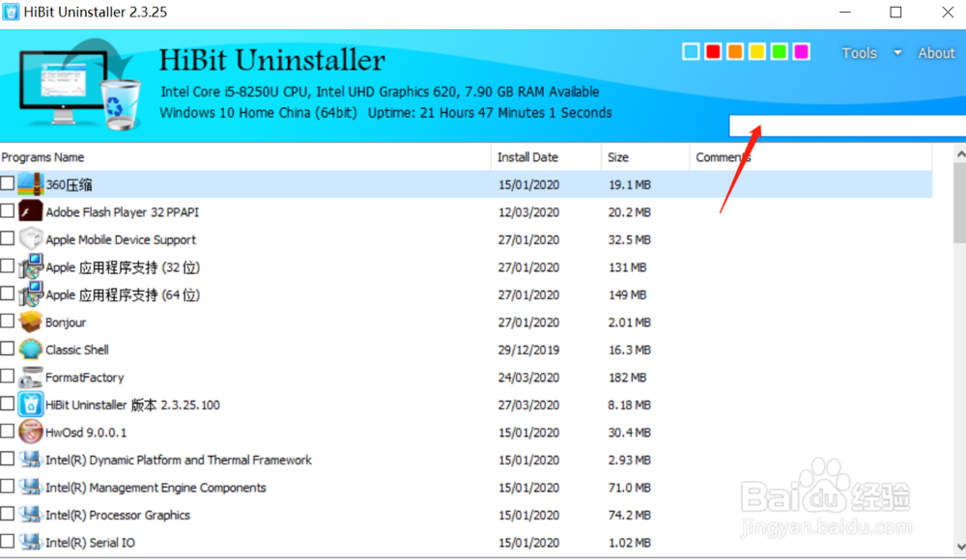The width and height of the screenshot is (966, 560).
Task: Click the HiBit Uninstaller header logo
Action: tap(80, 85)
